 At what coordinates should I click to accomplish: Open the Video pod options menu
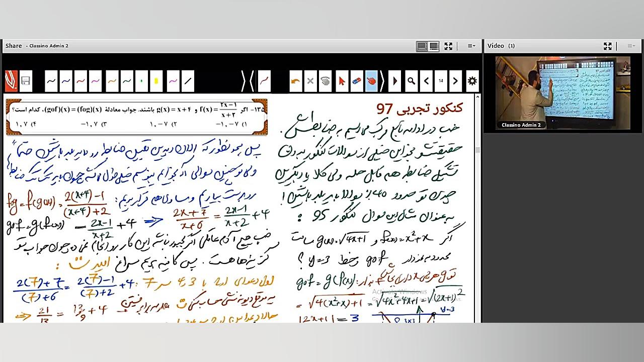(x=631, y=46)
